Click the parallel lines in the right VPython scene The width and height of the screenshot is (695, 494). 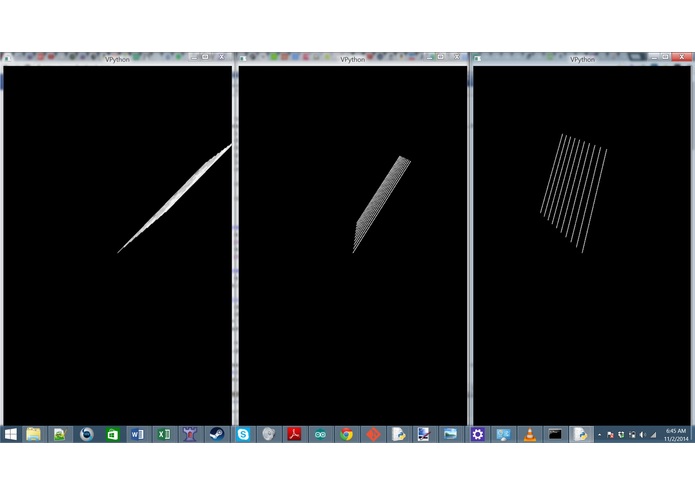[573, 193]
